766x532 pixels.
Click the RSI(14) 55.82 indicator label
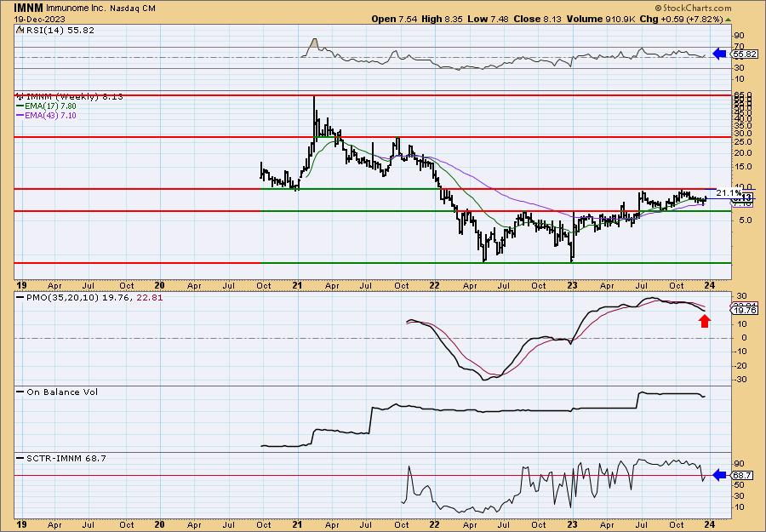(60, 30)
